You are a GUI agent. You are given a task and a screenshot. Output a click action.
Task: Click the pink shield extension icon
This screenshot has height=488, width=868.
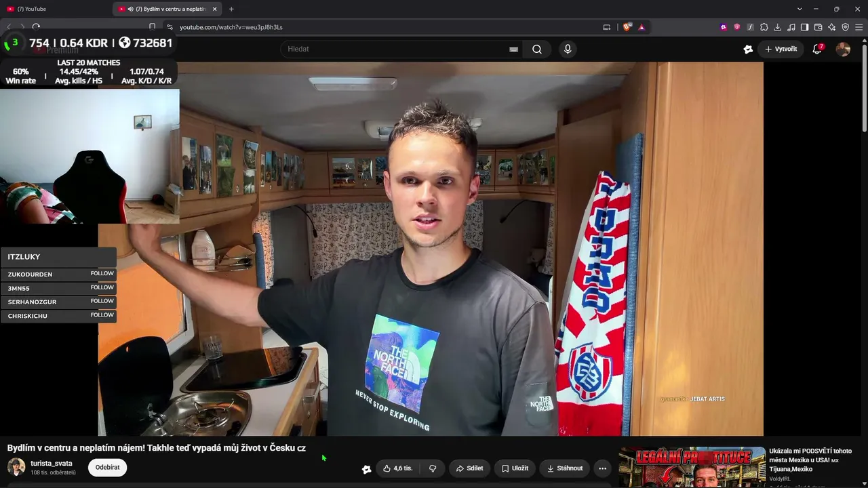click(x=737, y=27)
